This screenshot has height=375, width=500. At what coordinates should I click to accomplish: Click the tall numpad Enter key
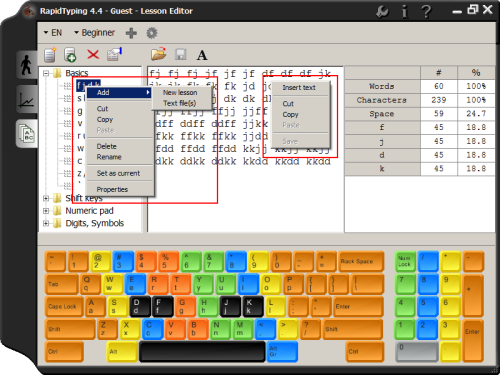click(473, 340)
